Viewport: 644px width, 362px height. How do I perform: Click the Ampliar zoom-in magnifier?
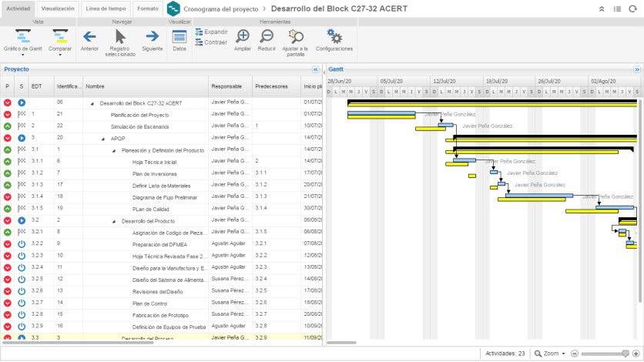click(242, 37)
